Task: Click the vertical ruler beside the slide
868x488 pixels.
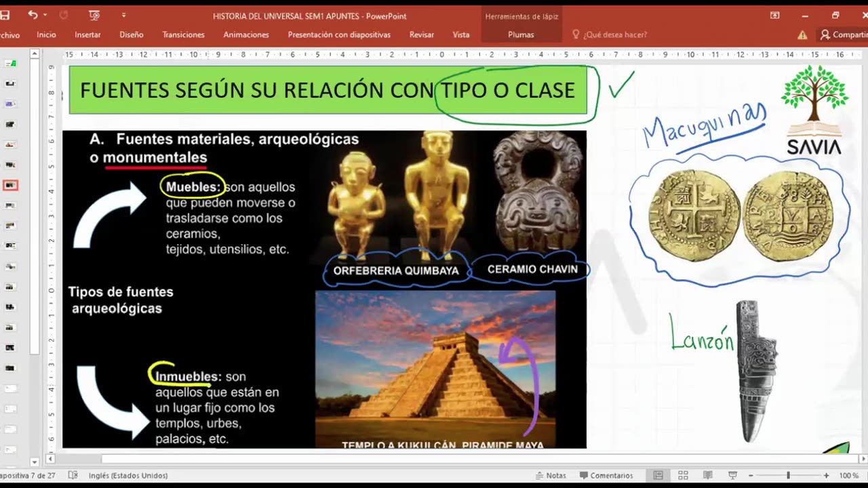Action: click(x=51, y=258)
